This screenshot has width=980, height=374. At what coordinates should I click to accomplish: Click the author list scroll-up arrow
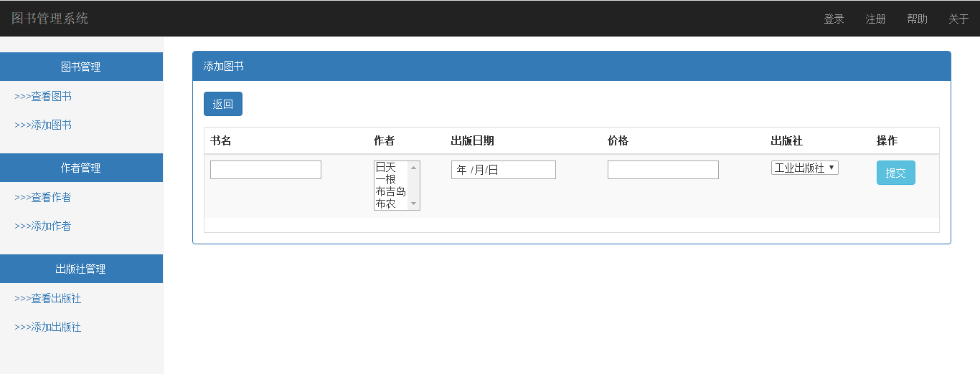[x=413, y=167]
